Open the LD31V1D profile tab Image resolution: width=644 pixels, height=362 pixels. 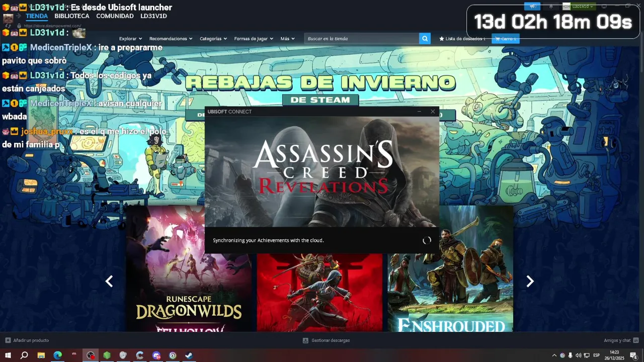[153, 16]
